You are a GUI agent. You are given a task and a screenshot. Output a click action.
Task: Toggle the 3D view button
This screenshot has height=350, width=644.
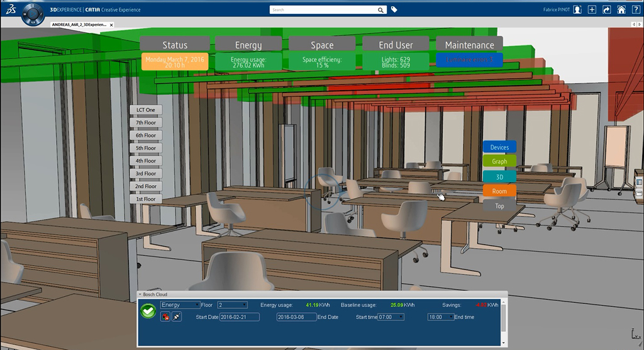(499, 177)
